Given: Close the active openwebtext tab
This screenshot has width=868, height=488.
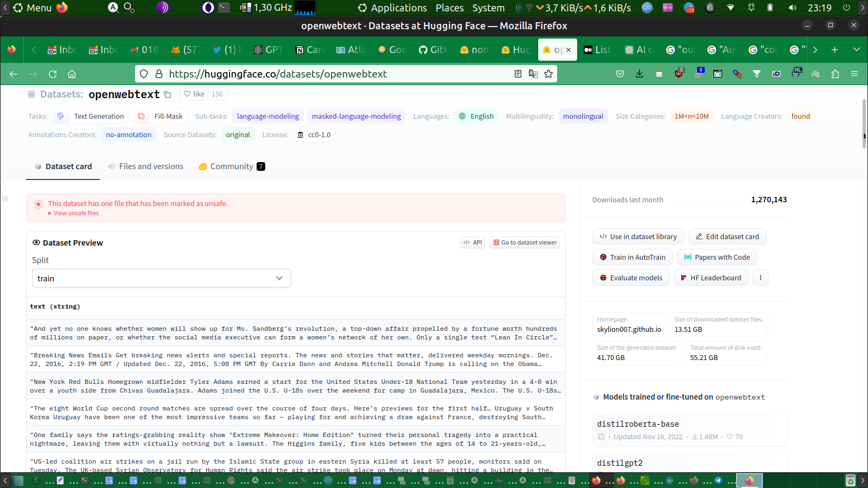Looking at the screenshot, I should click(x=569, y=50).
